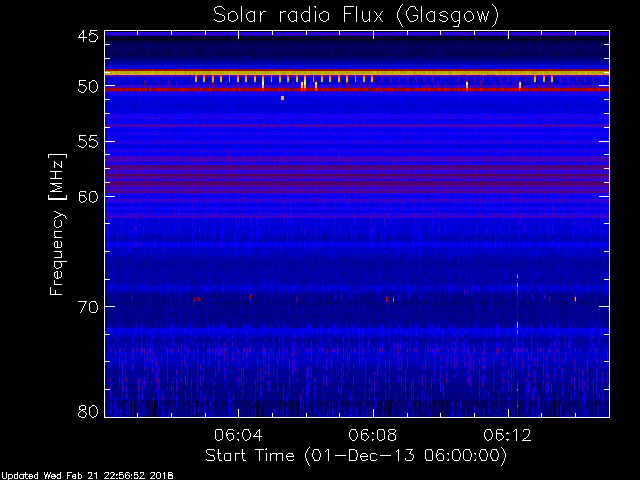Click the 'Start Time (01-Dec-13 06:00:00)' label
Screen dimensions: 640x480
pos(356,456)
